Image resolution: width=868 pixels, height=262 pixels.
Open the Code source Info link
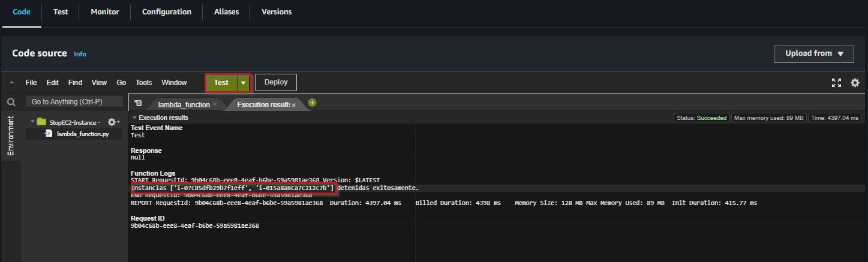click(80, 54)
